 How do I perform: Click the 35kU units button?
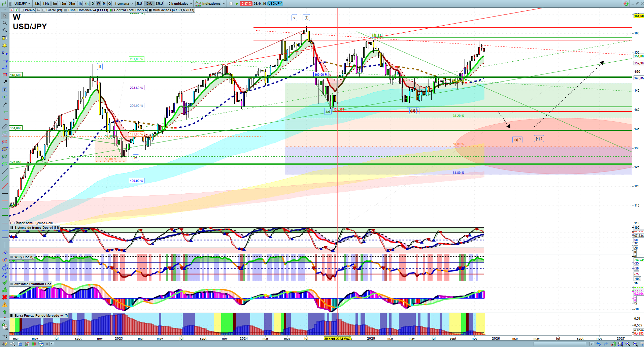click(x=159, y=4)
